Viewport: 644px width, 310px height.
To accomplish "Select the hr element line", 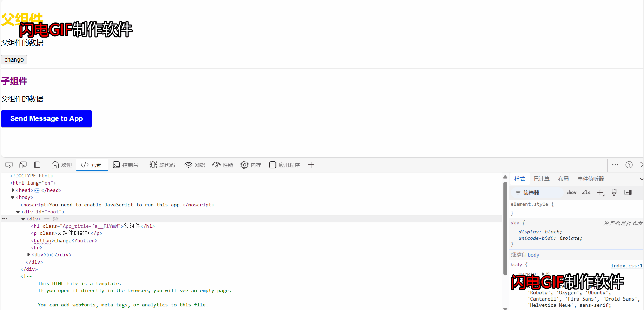I will 36,247.
